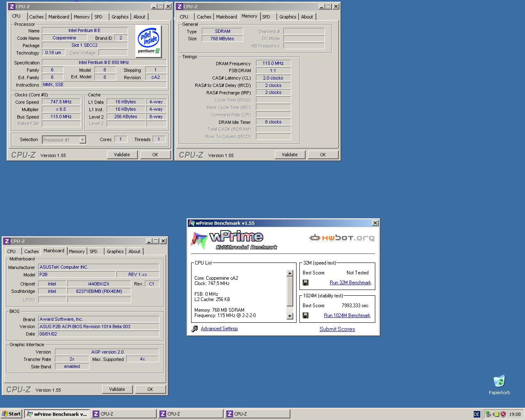Click the Southbridge 82371EB/MB field
This screenshot has height=420, width=525.
tap(99, 291)
